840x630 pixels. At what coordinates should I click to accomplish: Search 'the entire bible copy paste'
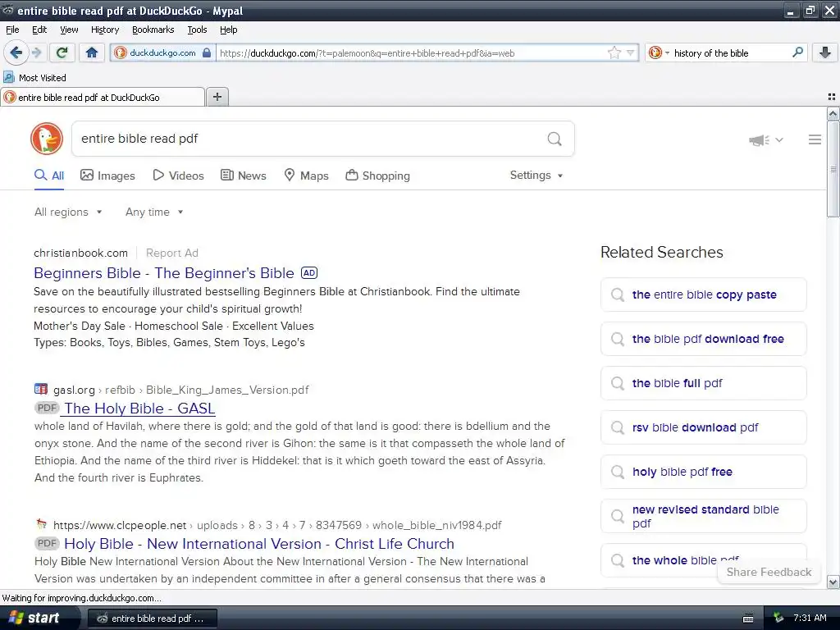pos(703,294)
